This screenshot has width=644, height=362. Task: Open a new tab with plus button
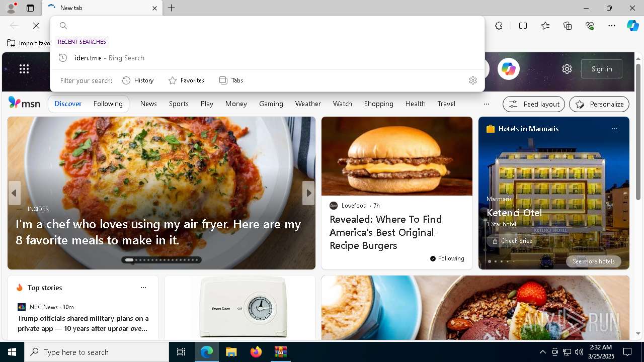tap(172, 8)
